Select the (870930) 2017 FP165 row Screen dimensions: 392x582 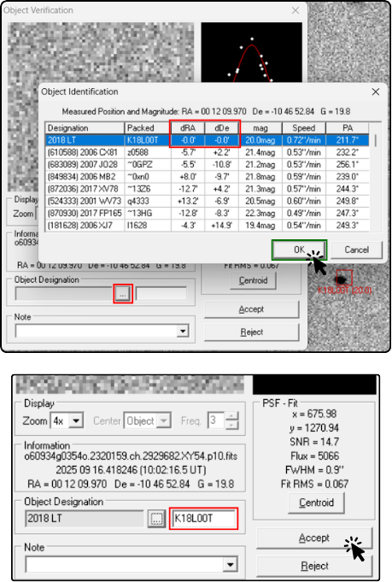click(207, 214)
